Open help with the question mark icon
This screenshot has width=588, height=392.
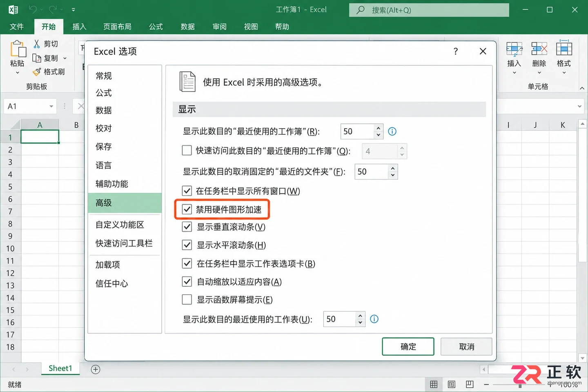456,51
